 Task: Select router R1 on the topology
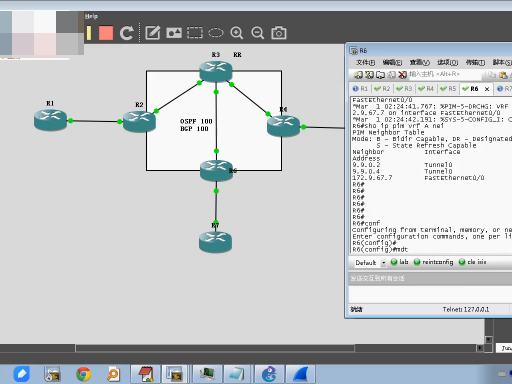pyautogui.click(x=50, y=120)
